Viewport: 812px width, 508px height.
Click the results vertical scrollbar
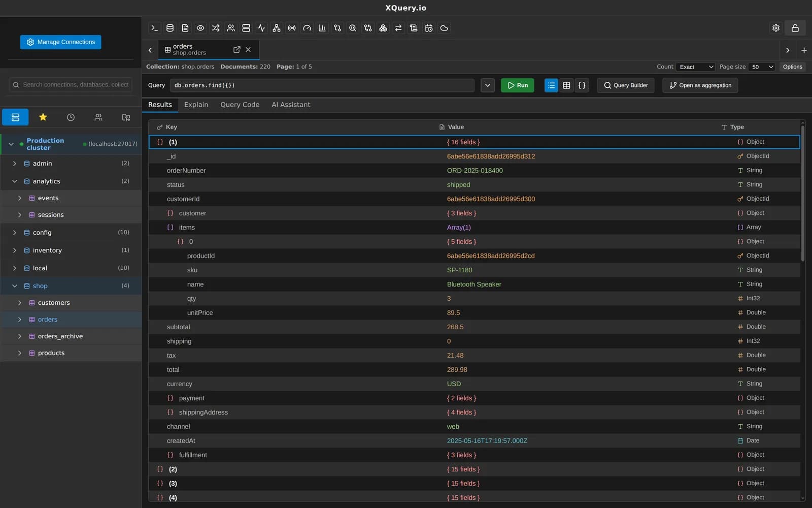coord(802,193)
